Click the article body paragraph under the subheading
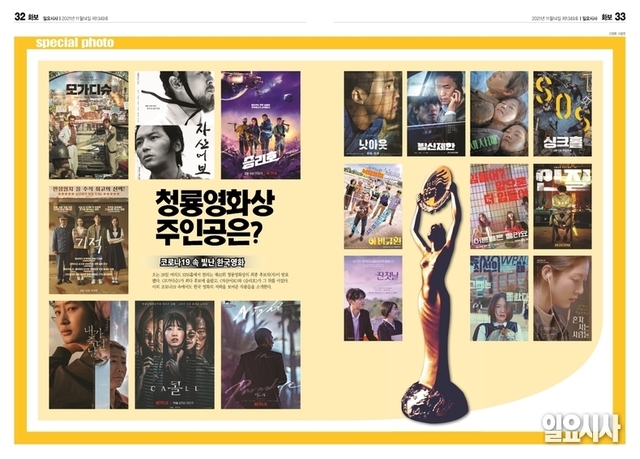This screenshot has height=459, width=640. pos(220,281)
